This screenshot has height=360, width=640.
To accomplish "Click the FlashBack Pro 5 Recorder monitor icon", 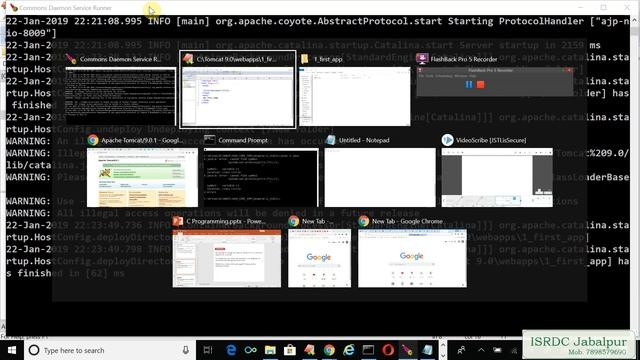I will coord(422,59).
